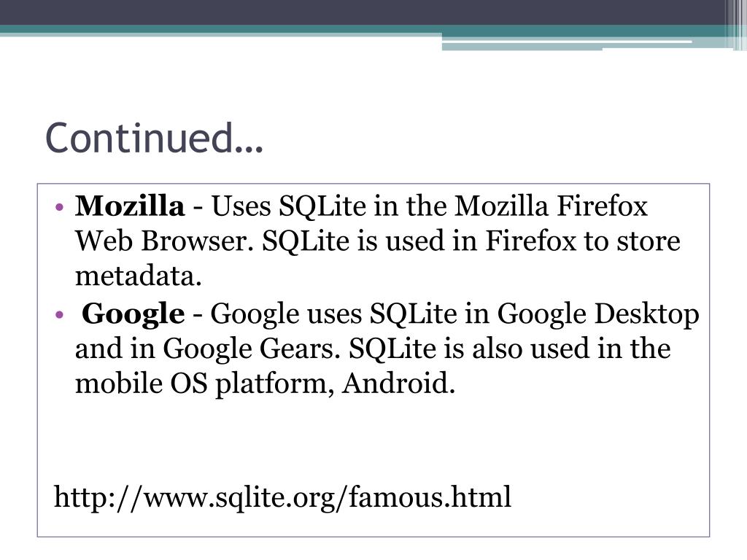The width and height of the screenshot is (747, 560).
Task: Click the purple bullet before Mozilla
Action: click(x=60, y=207)
